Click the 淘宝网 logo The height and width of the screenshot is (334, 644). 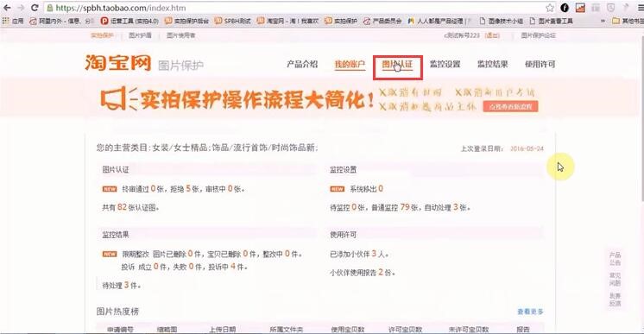(x=118, y=63)
